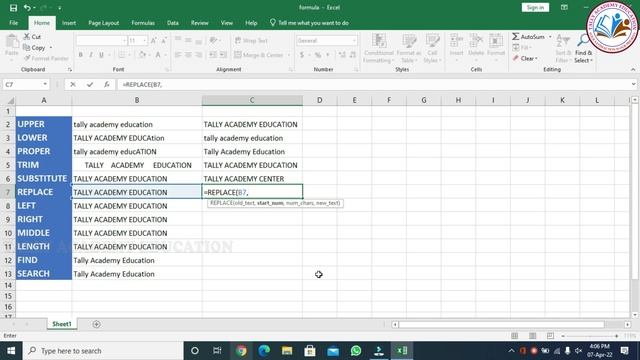Click the zoom slider in status bar

589,336
